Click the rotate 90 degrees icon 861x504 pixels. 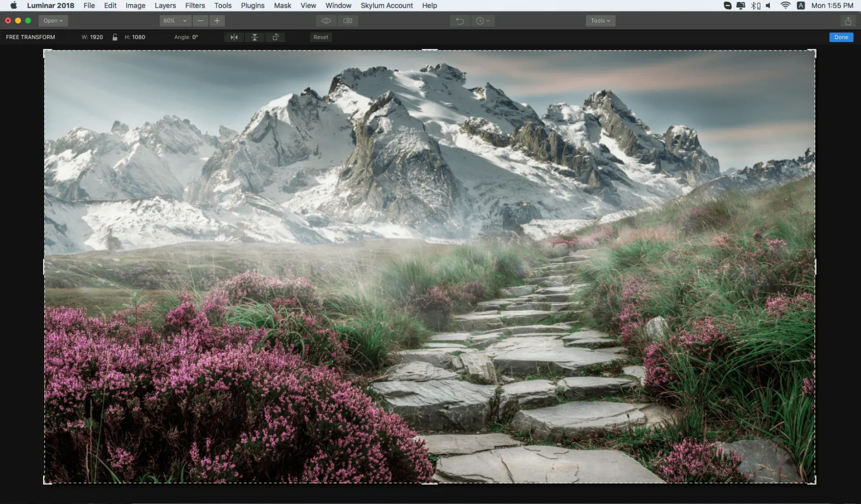(275, 37)
